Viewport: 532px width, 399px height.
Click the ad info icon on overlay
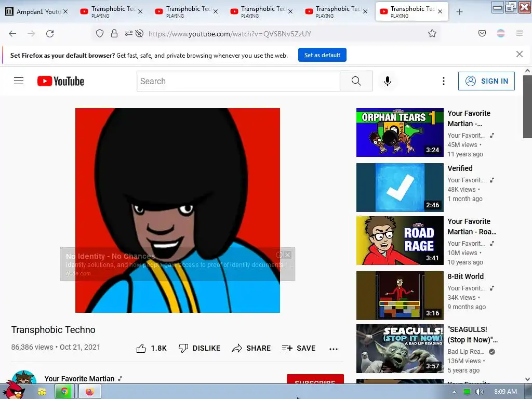click(279, 255)
